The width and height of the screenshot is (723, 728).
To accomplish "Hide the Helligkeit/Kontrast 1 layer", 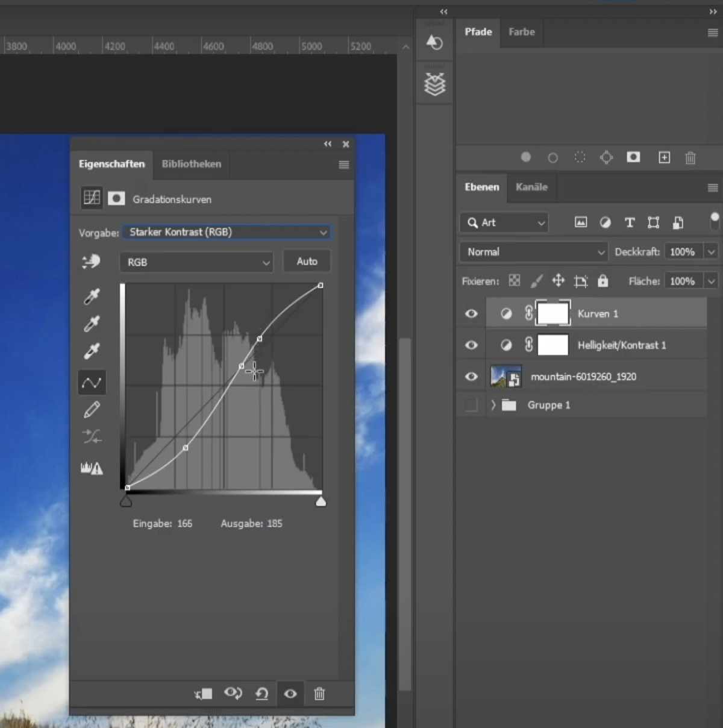I will 471,345.
